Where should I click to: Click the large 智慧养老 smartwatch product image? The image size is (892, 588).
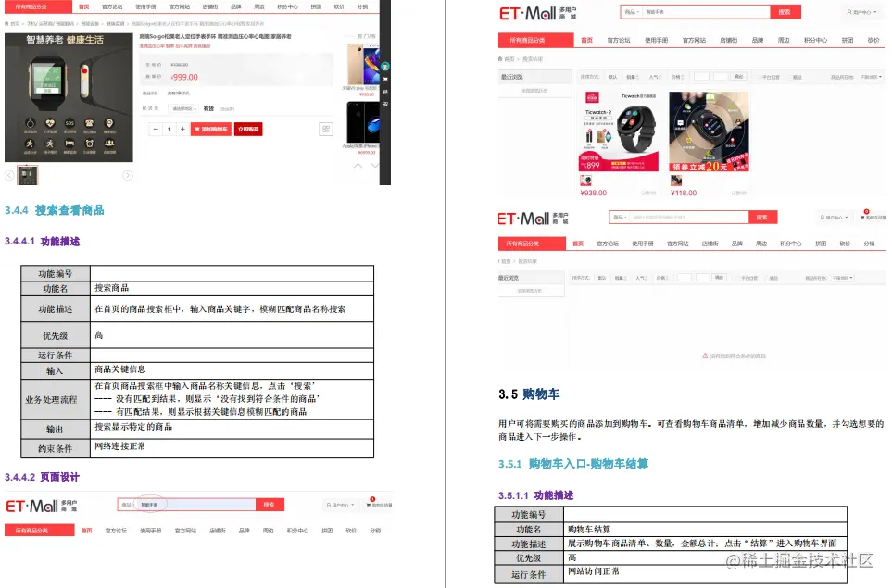(x=69, y=97)
